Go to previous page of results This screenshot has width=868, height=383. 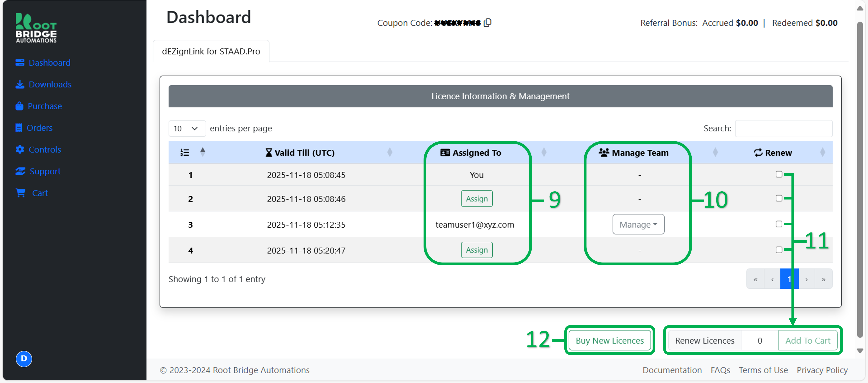[772, 279]
